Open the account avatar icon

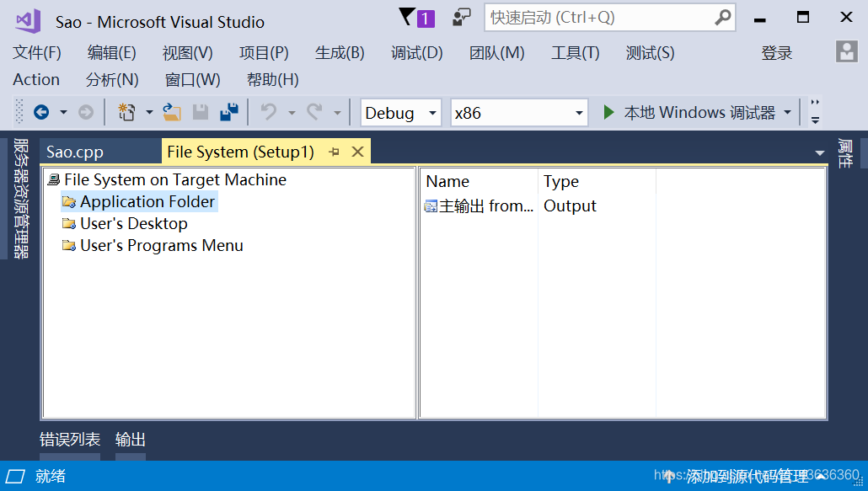click(846, 52)
